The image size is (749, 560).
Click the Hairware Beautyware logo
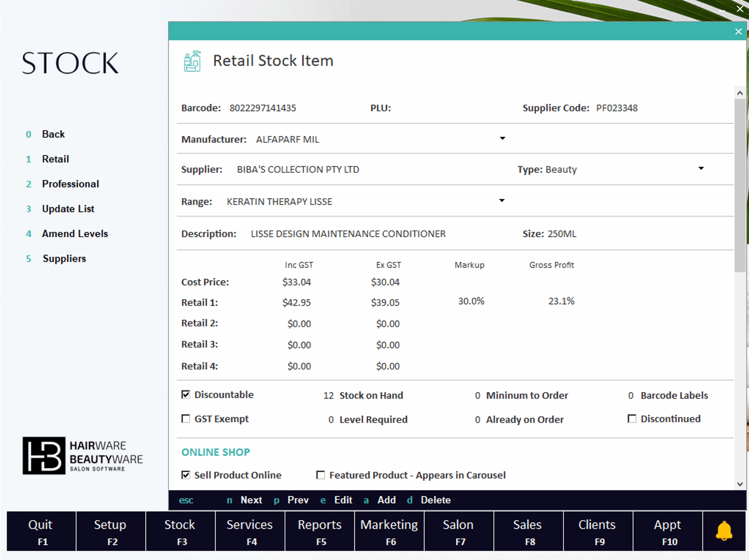pyautogui.click(x=82, y=456)
